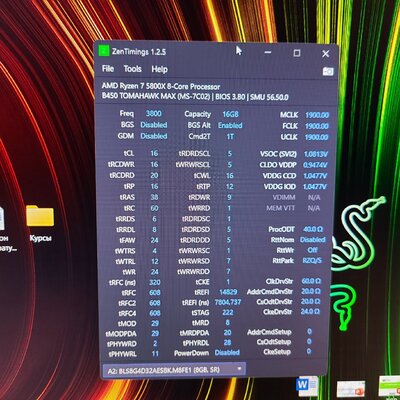Open the File menu
This screenshot has height=400, width=400.
(108, 69)
